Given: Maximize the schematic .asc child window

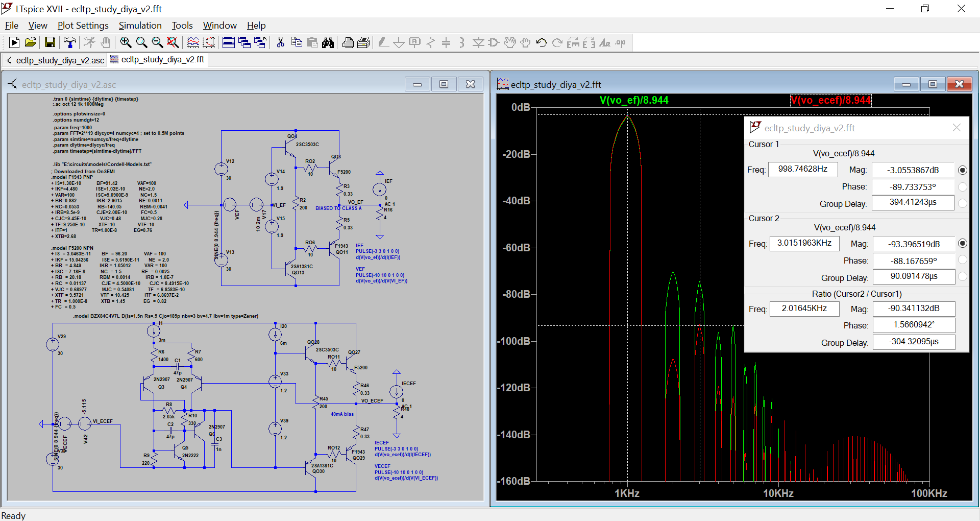Looking at the screenshot, I should coord(444,84).
